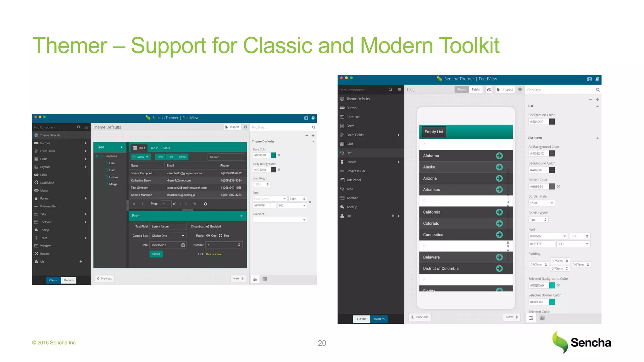The height and width of the screenshot is (362, 644).
Task: Add UI with plus icon in right sidebar
Action: pyautogui.click(x=393, y=216)
